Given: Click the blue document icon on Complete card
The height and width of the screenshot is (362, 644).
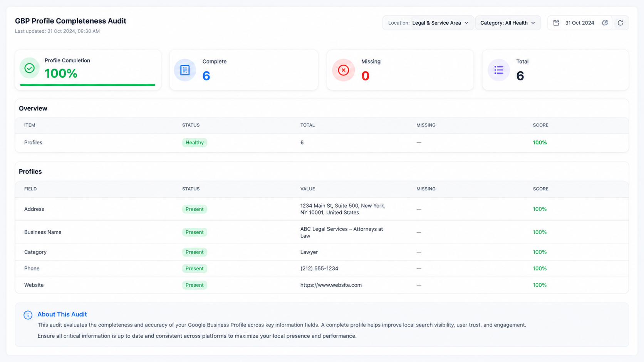Looking at the screenshot, I should pyautogui.click(x=185, y=70).
